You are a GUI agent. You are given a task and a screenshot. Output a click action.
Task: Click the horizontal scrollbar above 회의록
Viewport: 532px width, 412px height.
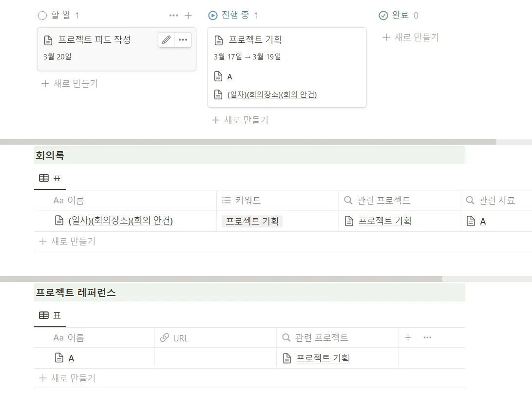click(248, 142)
